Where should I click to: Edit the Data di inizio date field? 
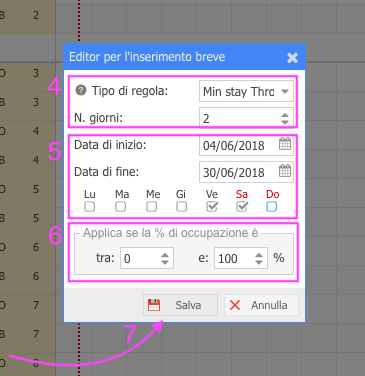pyautogui.click(x=246, y=145)
